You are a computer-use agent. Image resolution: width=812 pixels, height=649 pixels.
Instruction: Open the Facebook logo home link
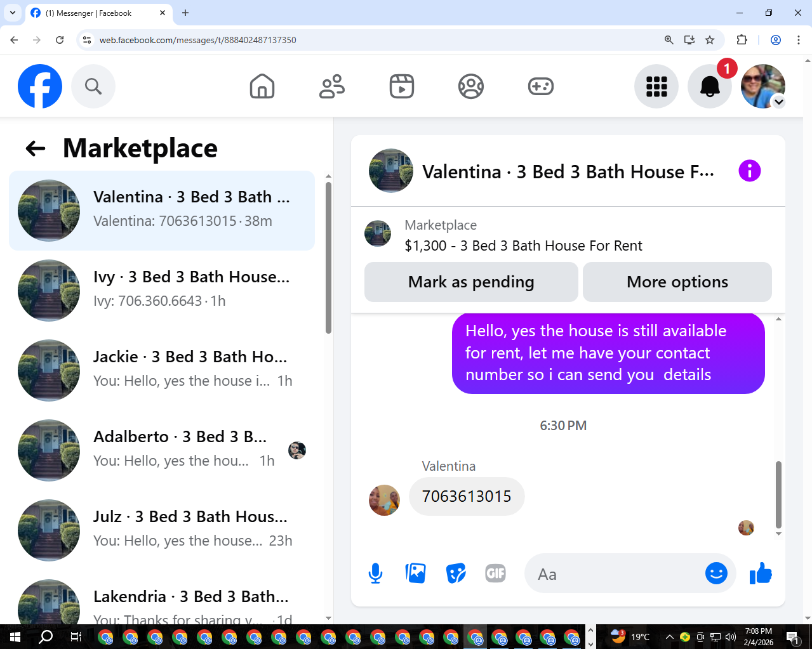pyautogui.click(x=40, y=86)
